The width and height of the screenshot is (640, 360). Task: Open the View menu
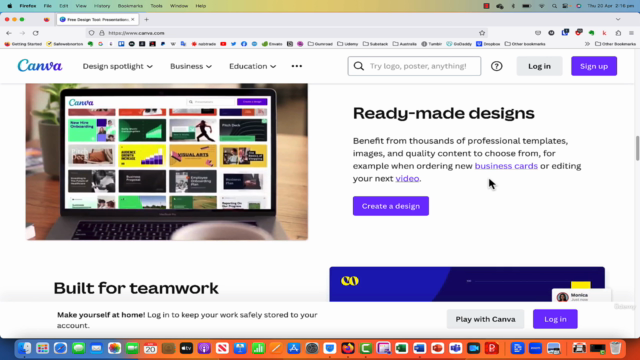coord(81,6)
